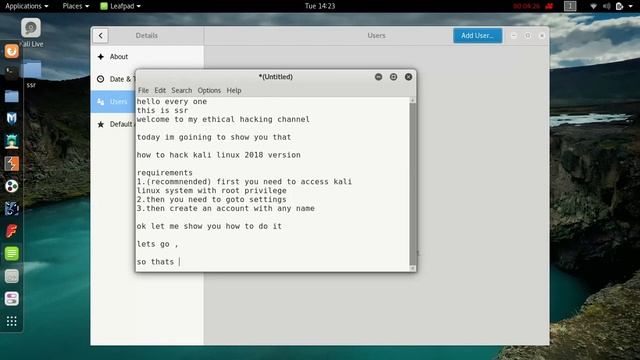This screenshot has width=640, height=360.
Task: Open the Kali Live desktop disk icon
Action: tap(31, 28)
